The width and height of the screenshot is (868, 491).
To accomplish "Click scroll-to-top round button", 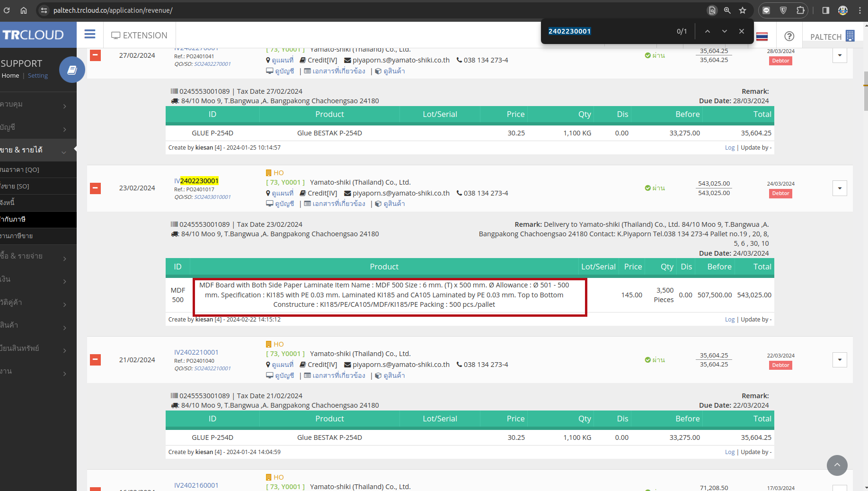I will pyautogui.click(x=837, y=465).
